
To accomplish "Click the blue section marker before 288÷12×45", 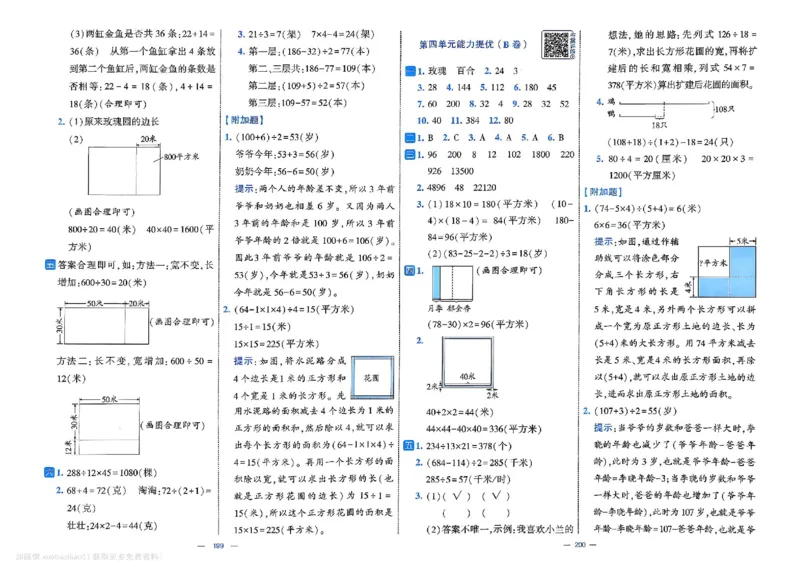I will (49, 473).
